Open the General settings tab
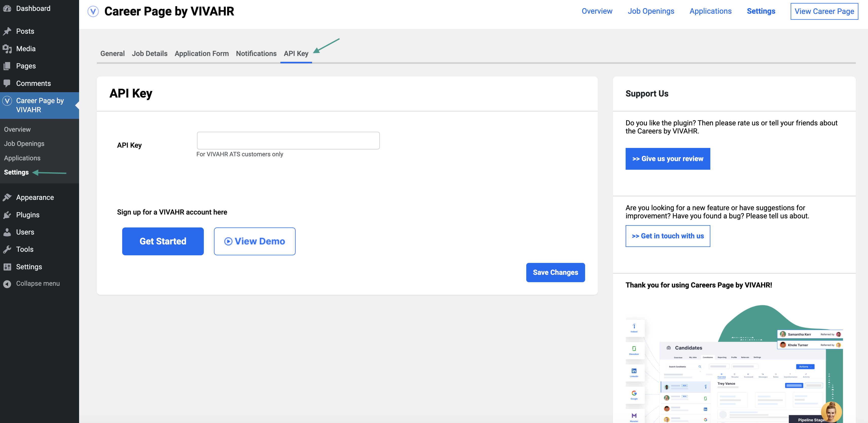 (x=113, y=53)
